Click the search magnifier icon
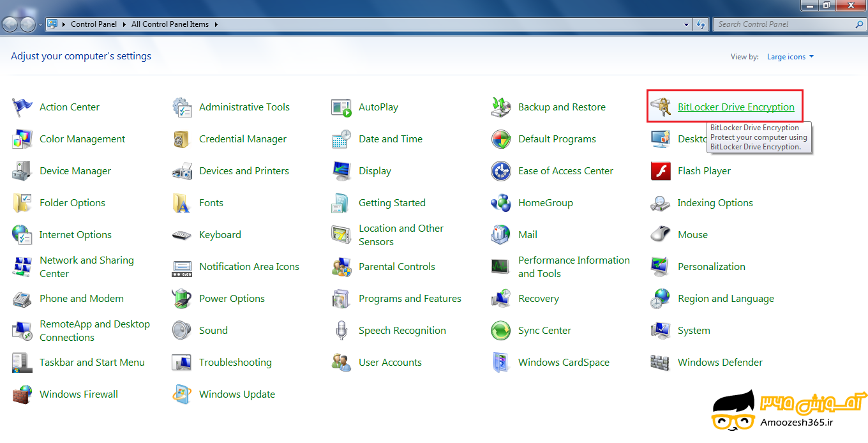The width and height of the screenshot is (868, 443). point(859,24)
